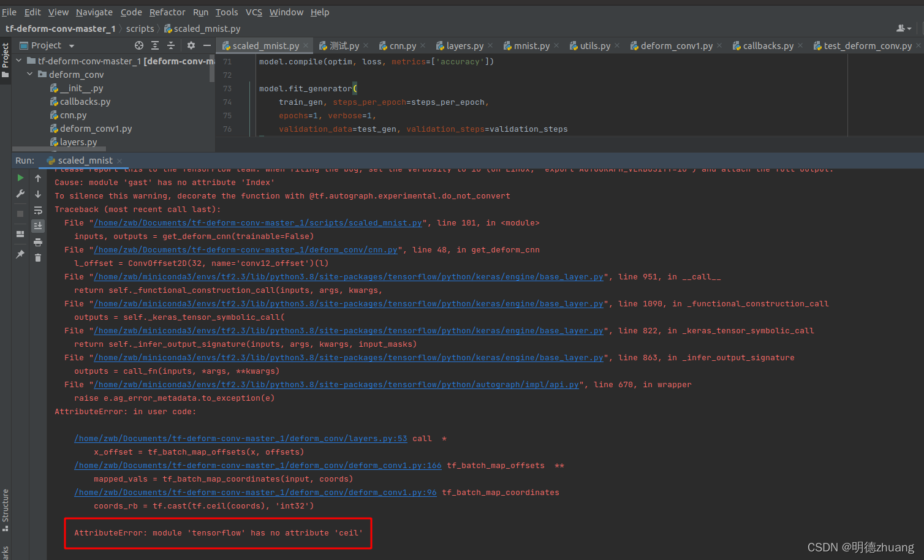This screenshot has height=560, width=924.
Task: Close the callbacks.py editor tab
Action: click(800, 46)
